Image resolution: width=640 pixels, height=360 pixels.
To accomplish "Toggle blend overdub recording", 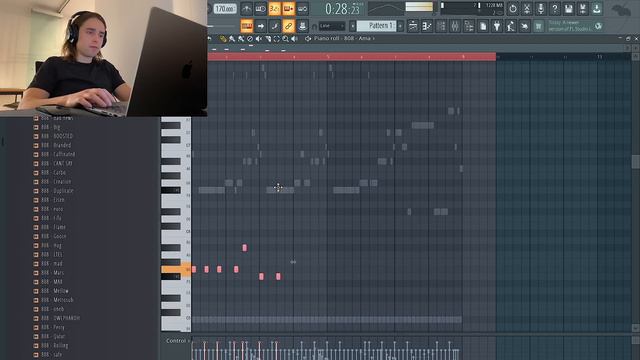I will [288, 9].
